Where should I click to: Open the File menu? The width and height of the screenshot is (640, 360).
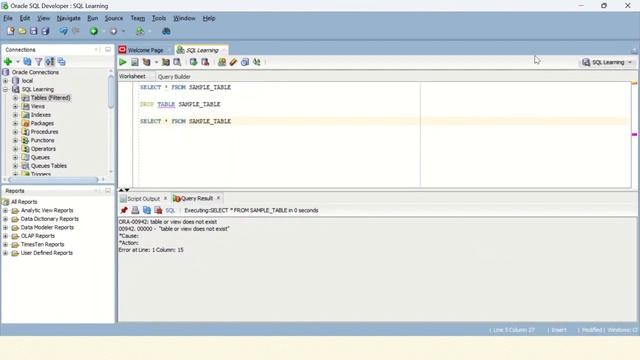tap(8, 18)
